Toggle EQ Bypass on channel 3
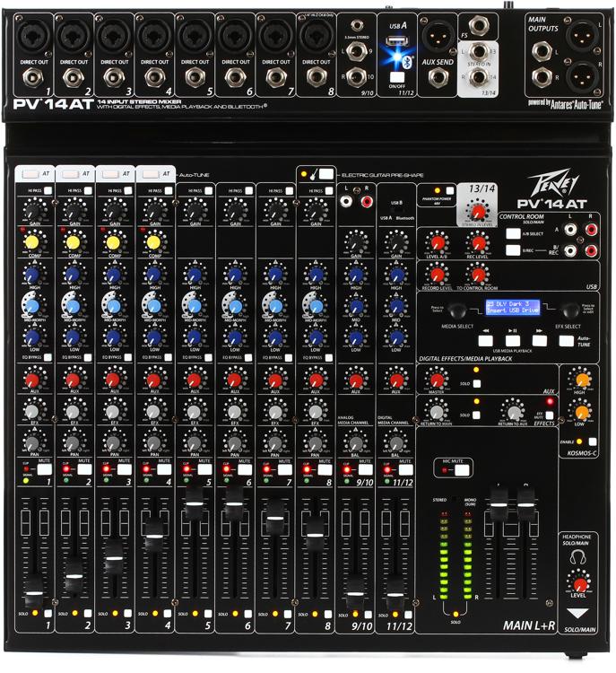The image size is (616, 673). click(x=126, y=357)
